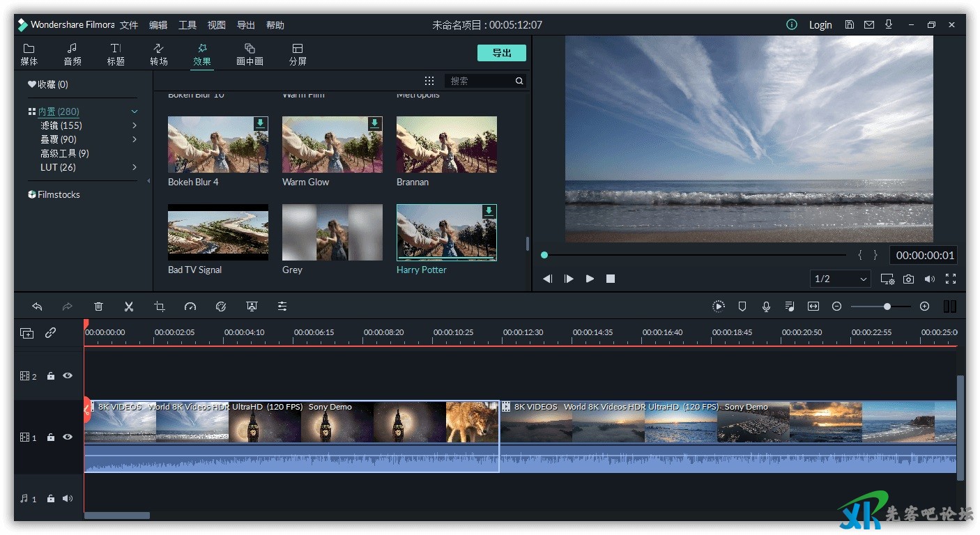Screen dimensions: 980x535
Task: Adjust the timeline zoom slider handle
Action: [x=887, y=307]
